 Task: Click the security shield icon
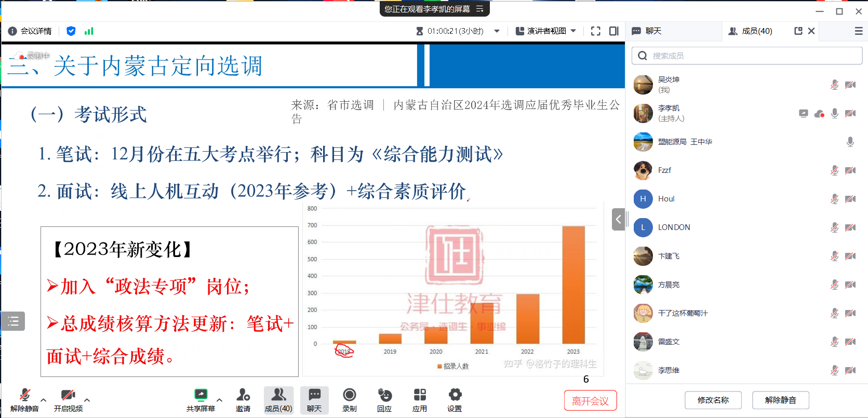(71, 31)
